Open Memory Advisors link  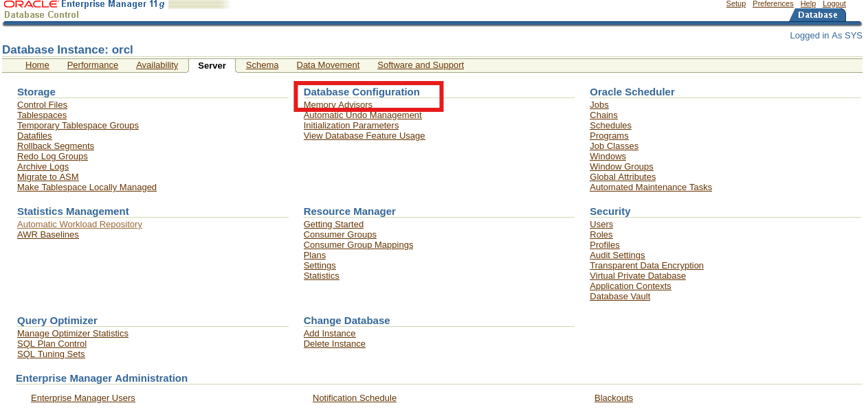coord(338,105)
